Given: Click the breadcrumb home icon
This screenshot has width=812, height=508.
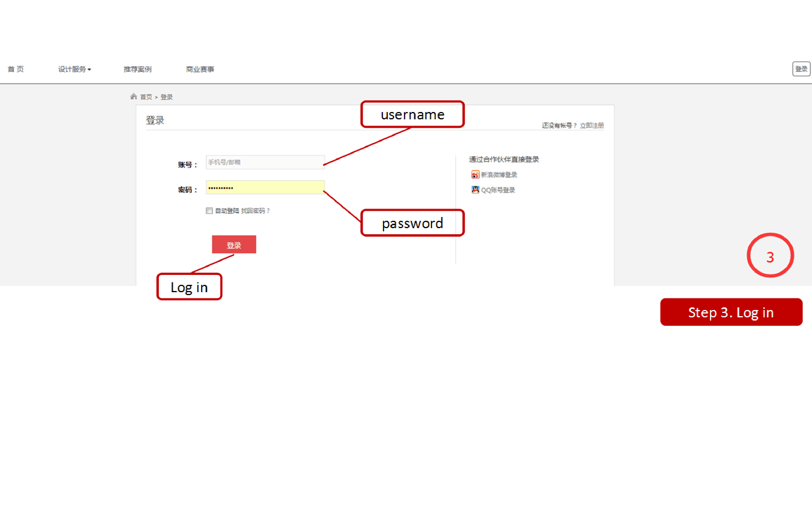Looking at the screenshot, I should click(134, 97).
